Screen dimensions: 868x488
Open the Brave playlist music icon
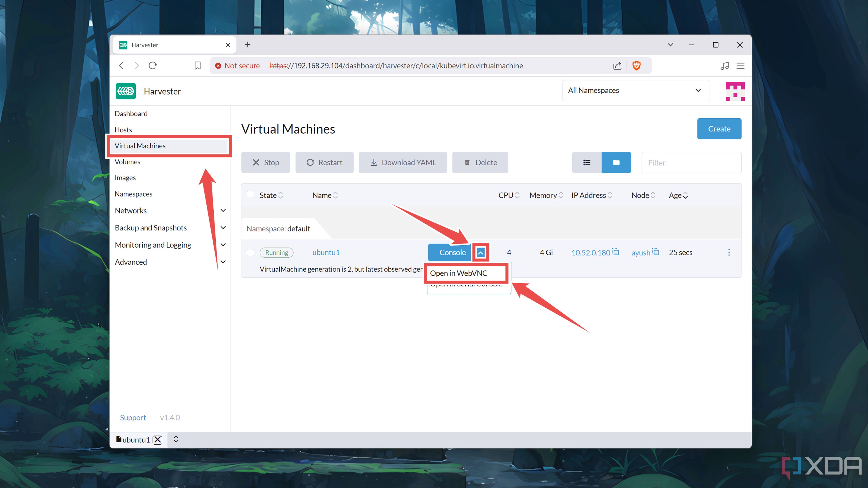click(724, 66)
